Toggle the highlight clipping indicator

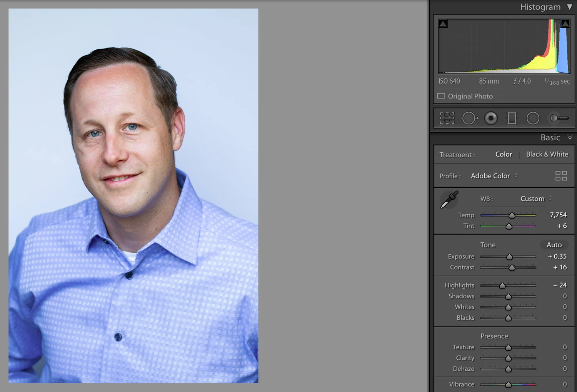[x=565, y=23]
